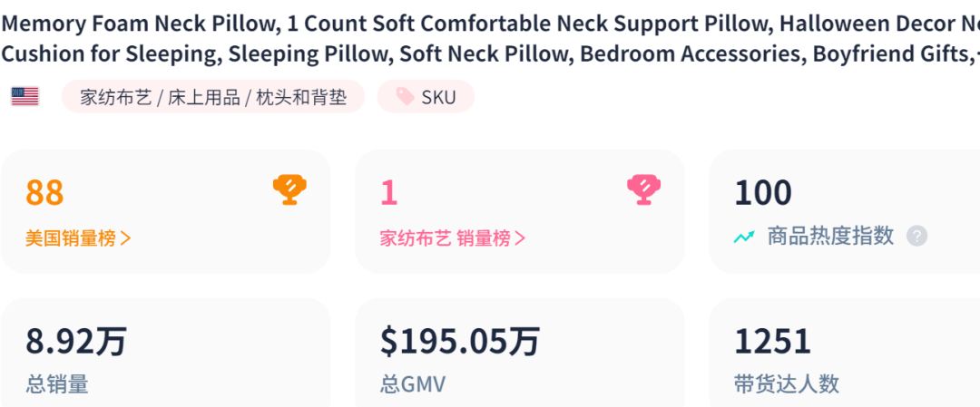Viewport: 980px width, 407px height.
Task: Click the pink rank number 1
Action: click(x=388, y=192)
